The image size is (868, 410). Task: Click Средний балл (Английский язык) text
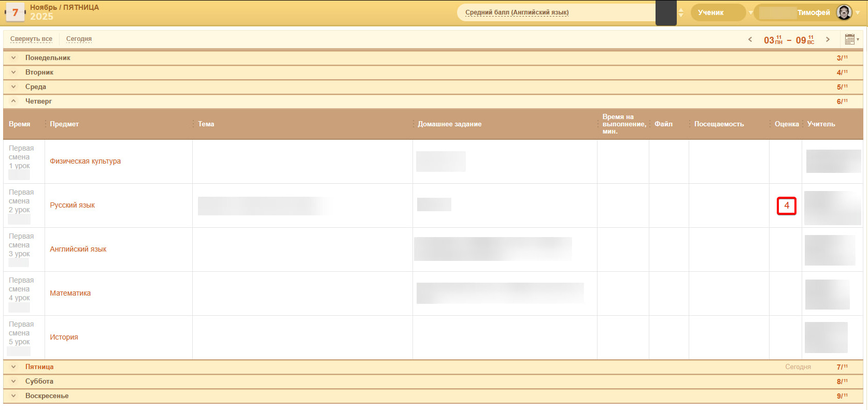(517, 12)
